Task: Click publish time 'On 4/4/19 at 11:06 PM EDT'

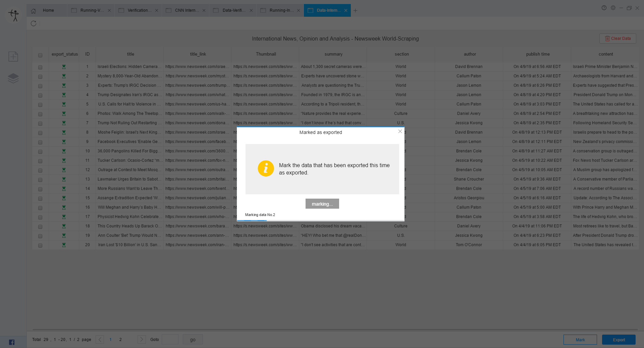Action: coord(537,226)
